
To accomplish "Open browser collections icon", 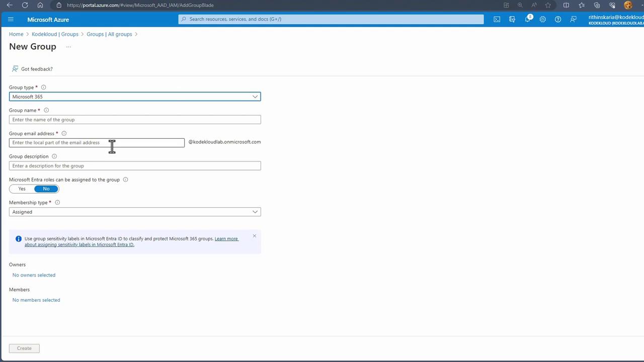I will point(597,5).
